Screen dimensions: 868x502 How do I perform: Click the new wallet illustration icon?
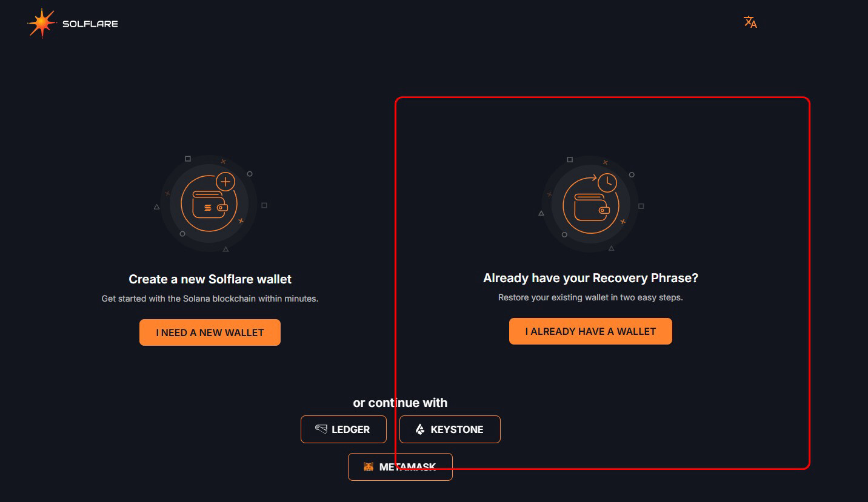(209, 204)
